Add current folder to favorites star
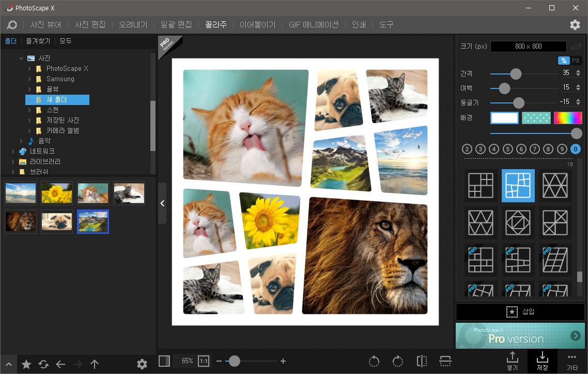The height and width of the screenshot is (374, 588). [26, 364]
